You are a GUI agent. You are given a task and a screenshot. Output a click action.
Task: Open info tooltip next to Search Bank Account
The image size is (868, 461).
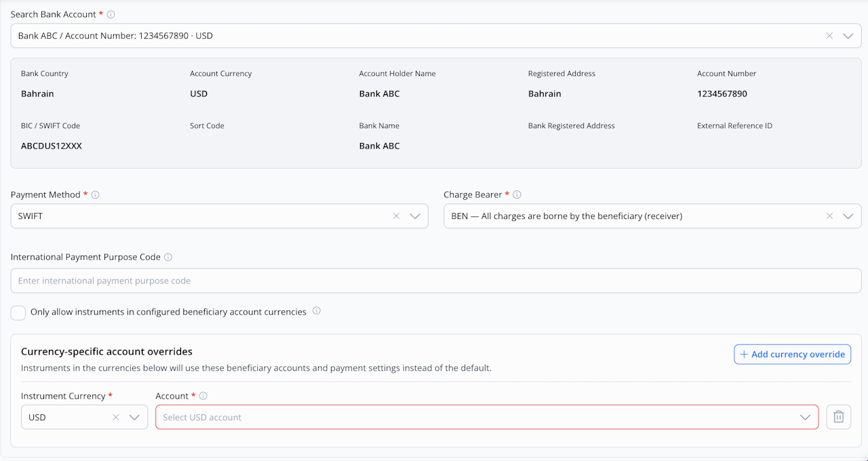[111, 14]
